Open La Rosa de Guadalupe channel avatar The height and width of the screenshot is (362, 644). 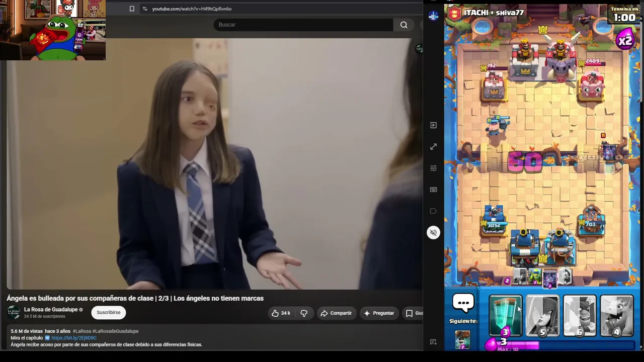(x=14, y=312)
